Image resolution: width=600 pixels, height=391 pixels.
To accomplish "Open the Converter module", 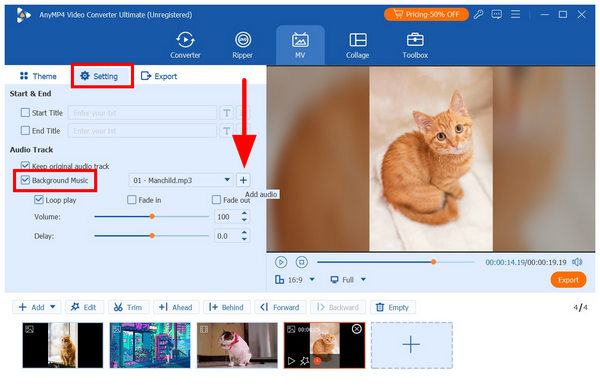I will coord(185,45).
